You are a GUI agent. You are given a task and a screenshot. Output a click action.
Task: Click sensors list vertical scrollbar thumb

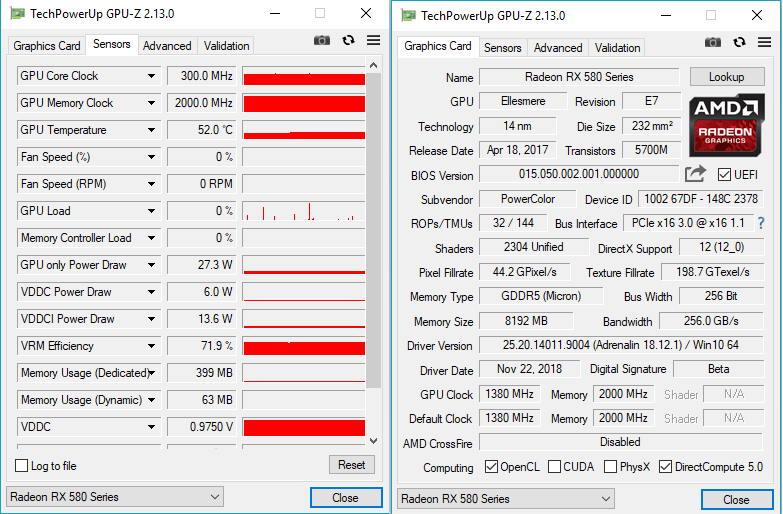pos(374,230)
